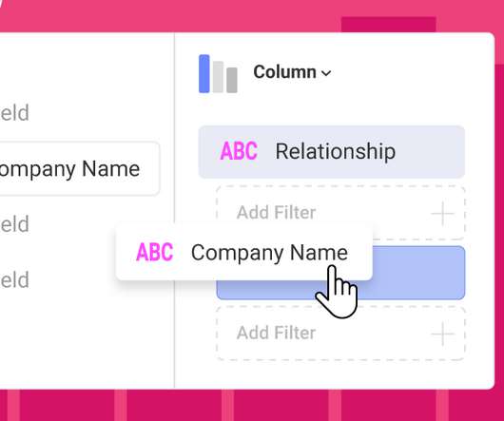
Task: Click Add Filter text below Relationship
Action: (x=276, y=212)
